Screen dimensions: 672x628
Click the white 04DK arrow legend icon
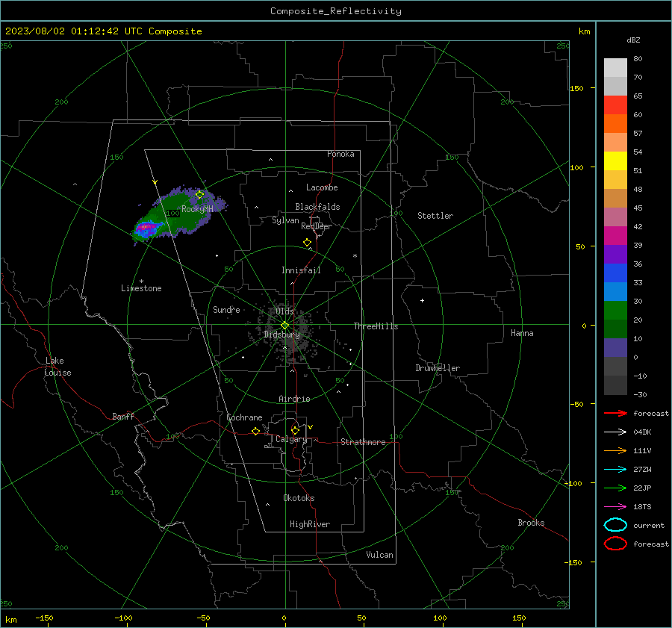pyautogui.click(x=615, y=432)
